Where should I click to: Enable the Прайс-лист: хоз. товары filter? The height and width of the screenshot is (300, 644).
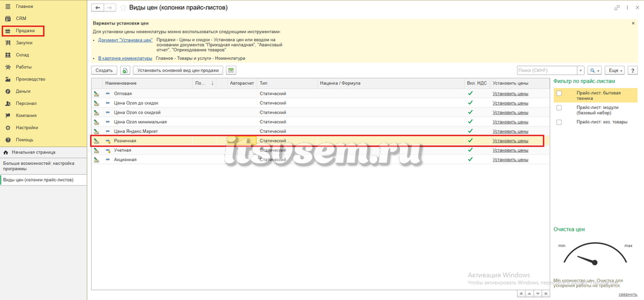[x=559, y=122]
